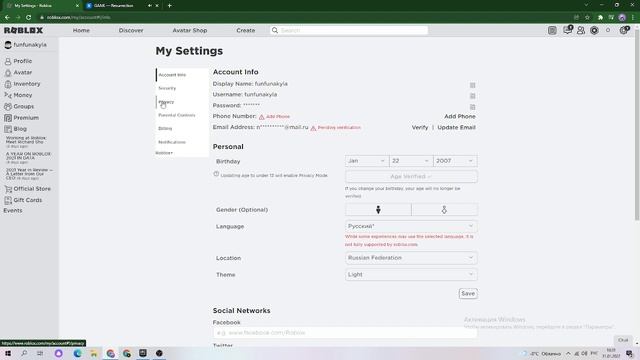Select the Billing settings tab
The height and width of the screenshot is (360, 640).
[x=182, y=128]
